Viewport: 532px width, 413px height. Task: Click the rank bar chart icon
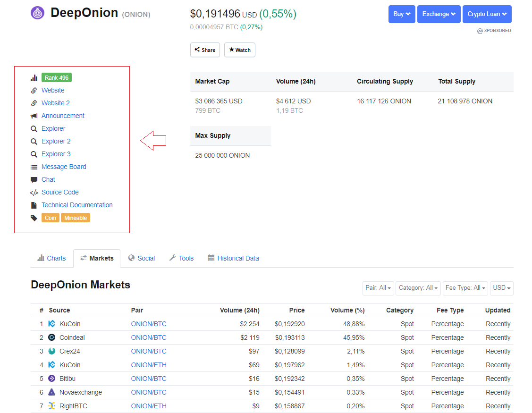pos(34,78)
